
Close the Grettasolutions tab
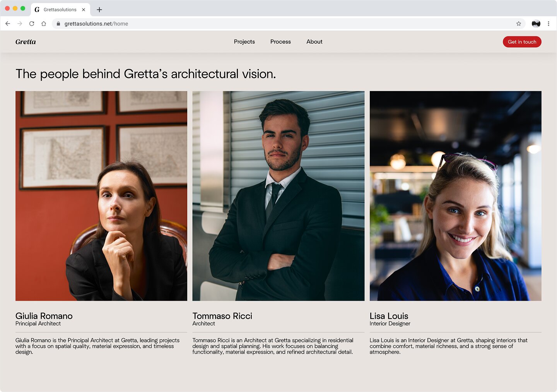tap(84, 10)
